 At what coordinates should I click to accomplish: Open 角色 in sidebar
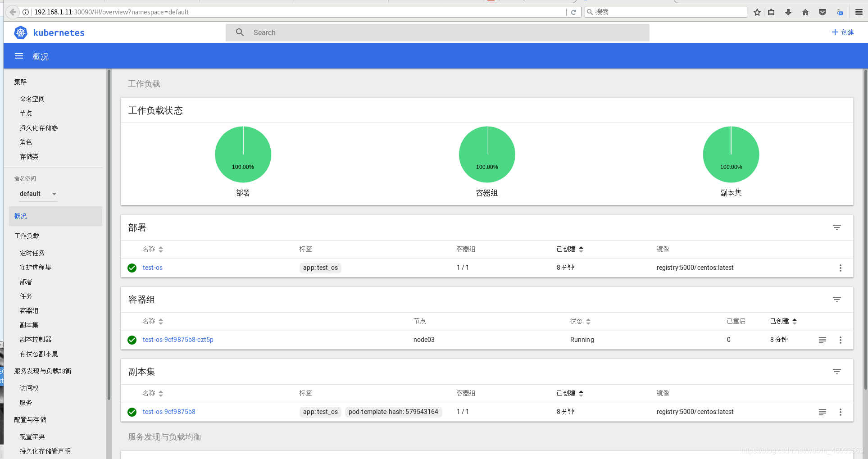[x=26, y=142]
